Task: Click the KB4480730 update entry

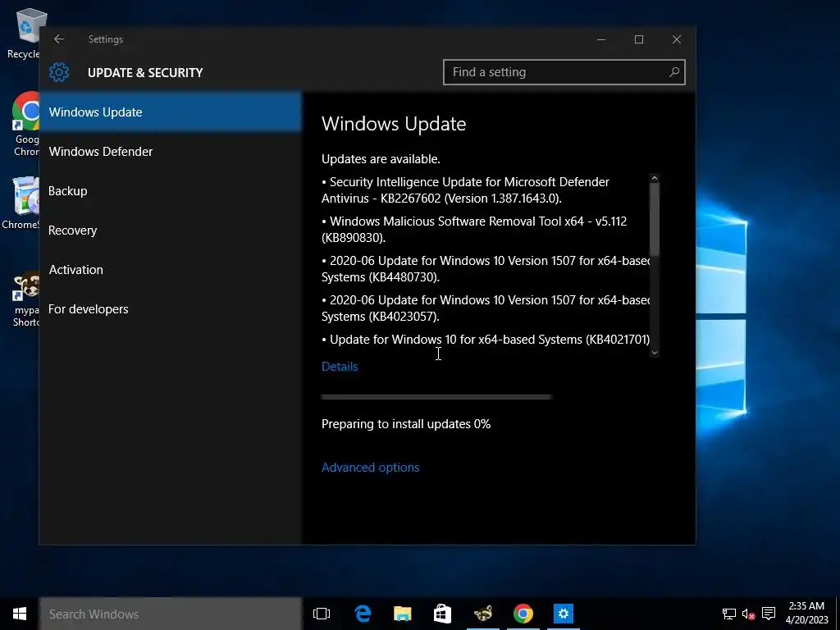Action: (x=486, y=268)
